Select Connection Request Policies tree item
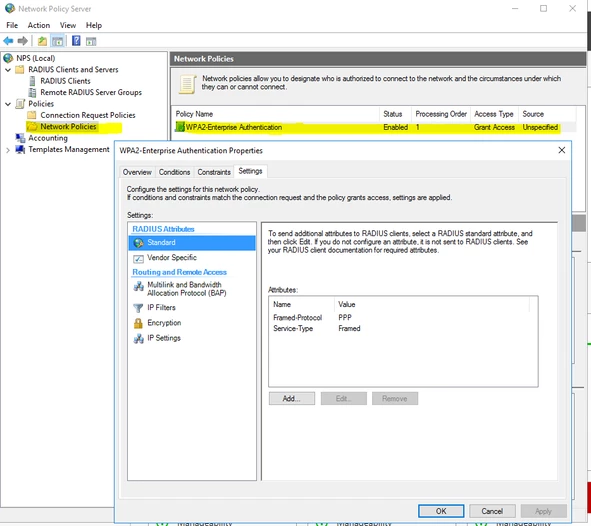The height and width of the screenshot is (526, 591). (88, 115)
